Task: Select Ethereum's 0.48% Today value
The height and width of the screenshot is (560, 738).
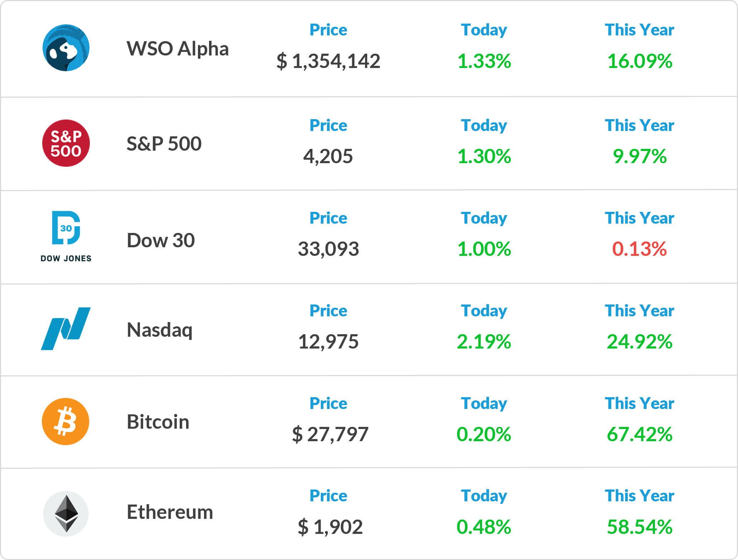Action: pyautogui.click(x=484, y=527)
